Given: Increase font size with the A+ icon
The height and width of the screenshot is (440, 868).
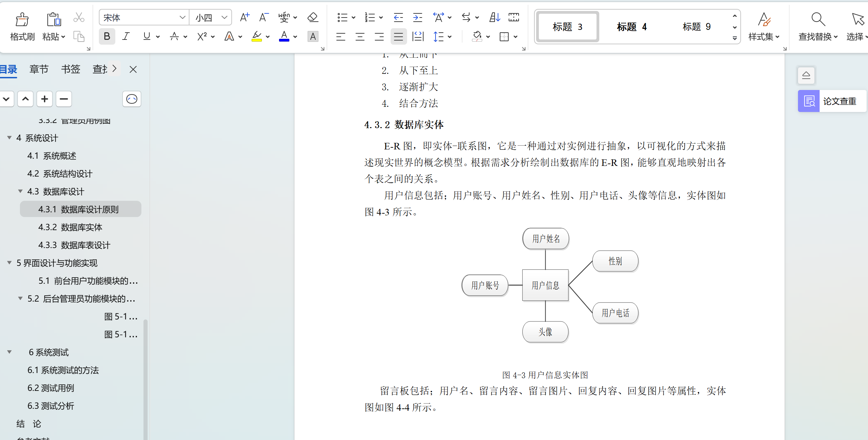Looking at the screenshot, I should (245, 17).
